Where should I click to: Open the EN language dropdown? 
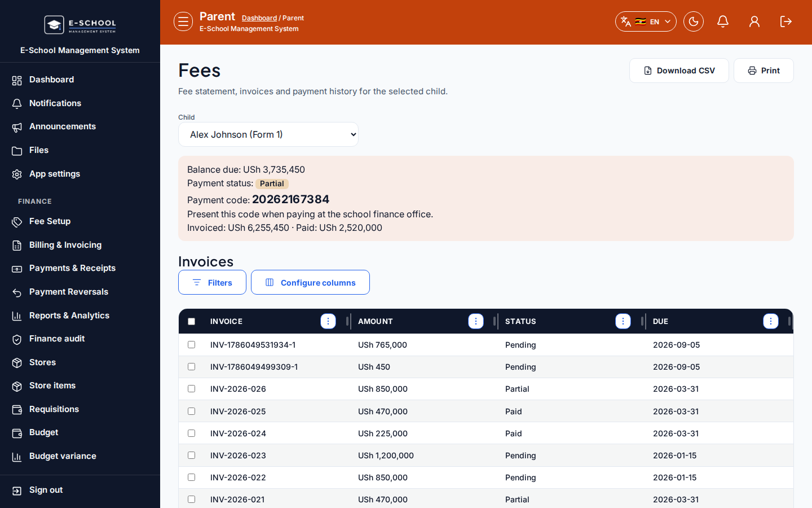pos(646,21)
